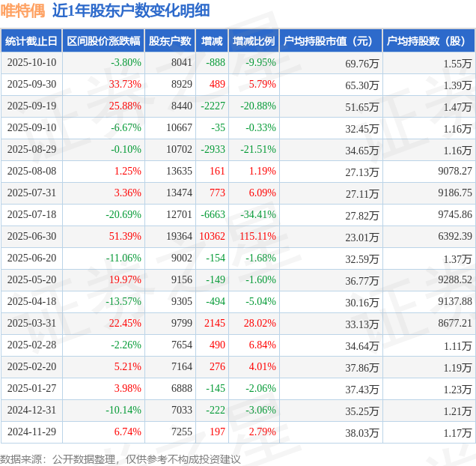
Task: Click the 唯特偶 stock name link
Action: coord(23,10)
